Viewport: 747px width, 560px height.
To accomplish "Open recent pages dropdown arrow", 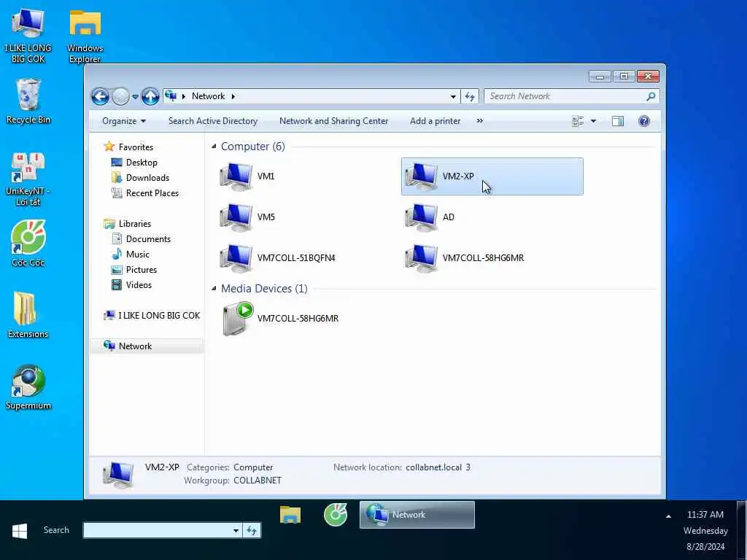I will [x=135, y=97].
